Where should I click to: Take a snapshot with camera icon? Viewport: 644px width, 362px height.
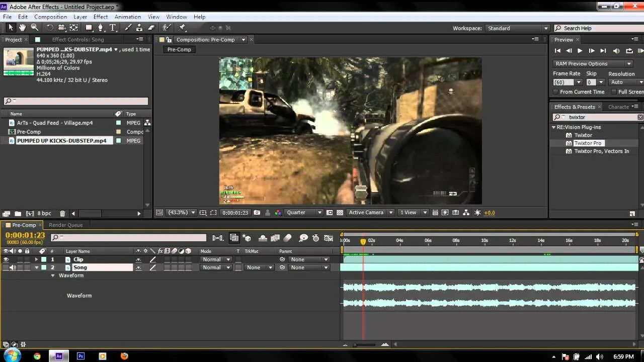[257, 213]
